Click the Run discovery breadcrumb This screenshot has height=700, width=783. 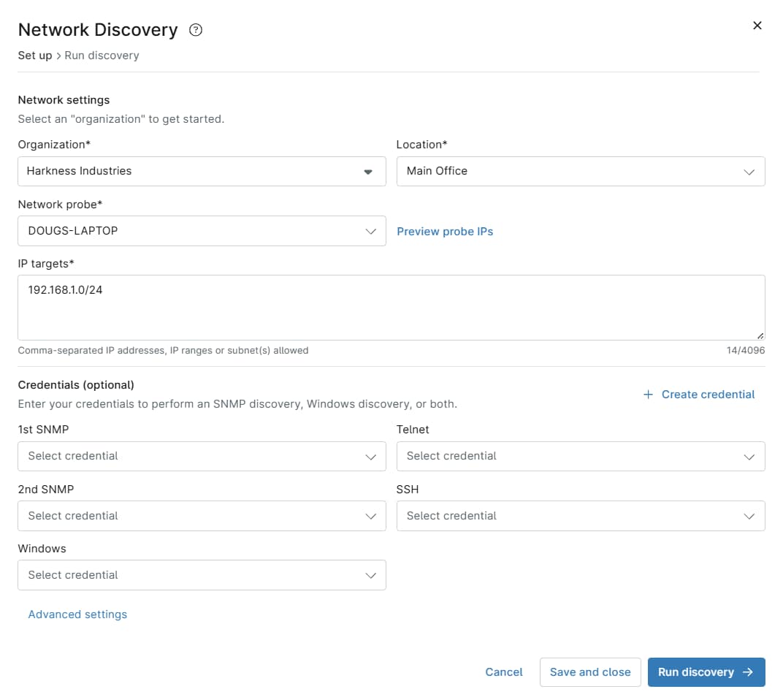point(102,55)
